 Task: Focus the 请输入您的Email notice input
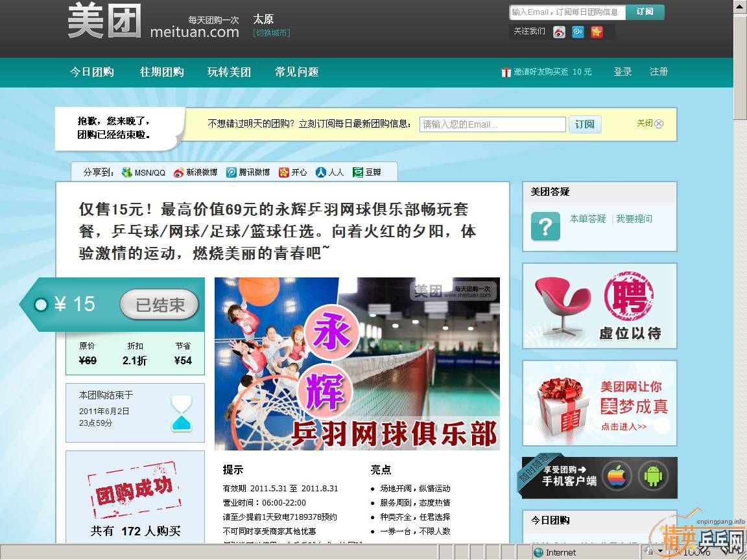click(493, 124)
